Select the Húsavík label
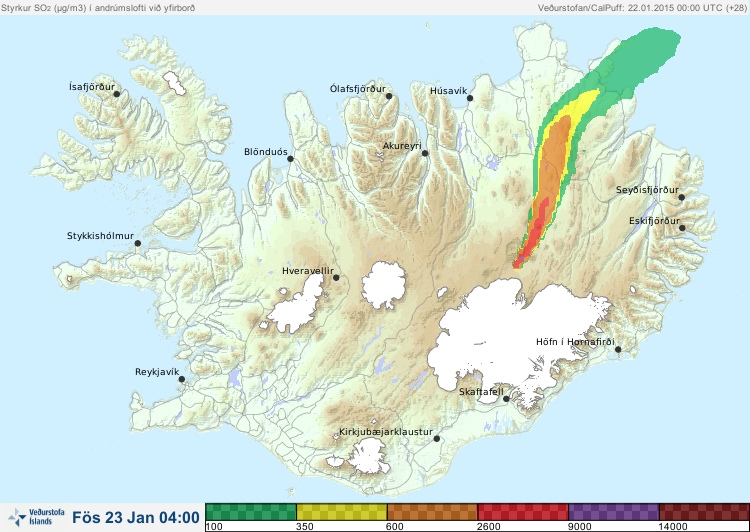This screenshot has height=532, width=750. [448, 91]
